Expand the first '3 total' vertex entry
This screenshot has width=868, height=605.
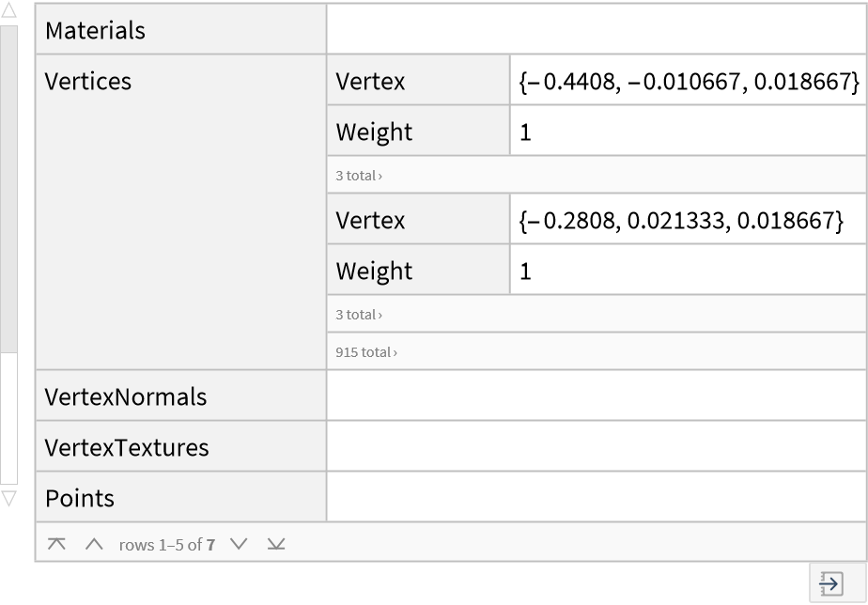359,176
